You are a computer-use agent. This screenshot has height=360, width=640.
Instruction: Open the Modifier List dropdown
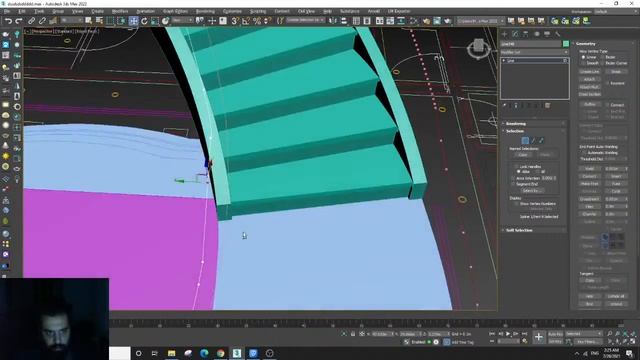pyautogui.click(x=535, y=52)
